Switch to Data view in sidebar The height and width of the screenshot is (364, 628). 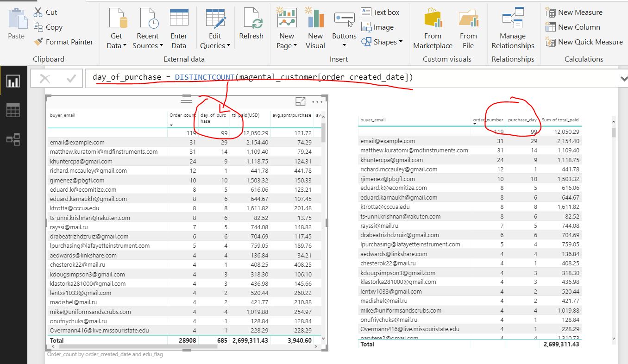(13, 111)
